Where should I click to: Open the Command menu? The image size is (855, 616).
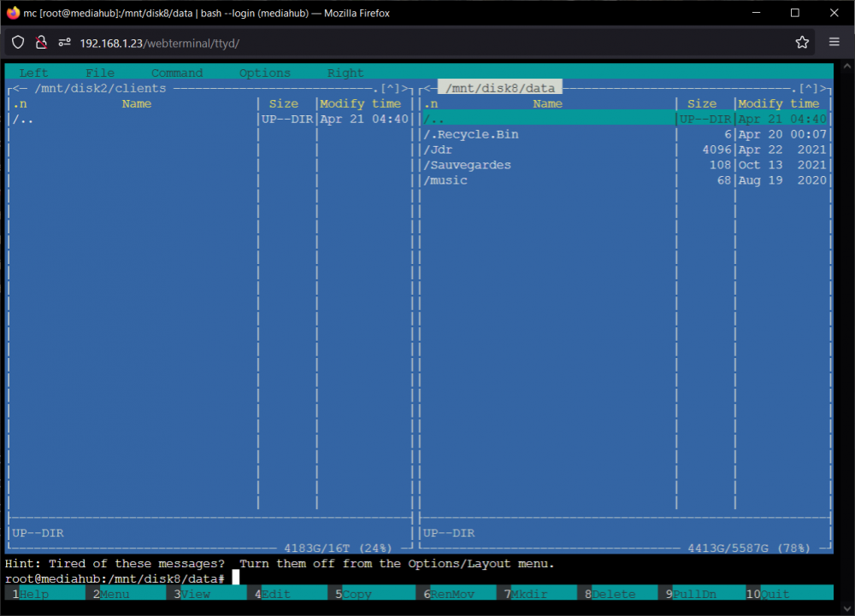point(177,73)
